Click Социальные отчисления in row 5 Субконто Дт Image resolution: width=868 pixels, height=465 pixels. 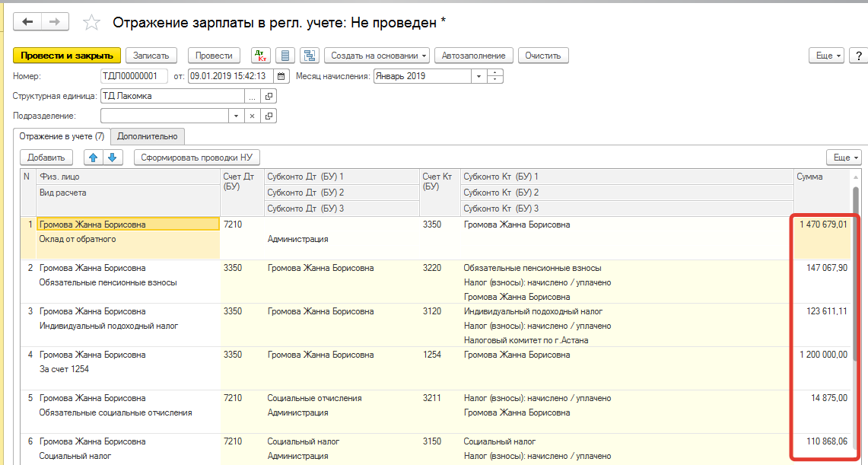pyautogui.click(x=314, y=398)
